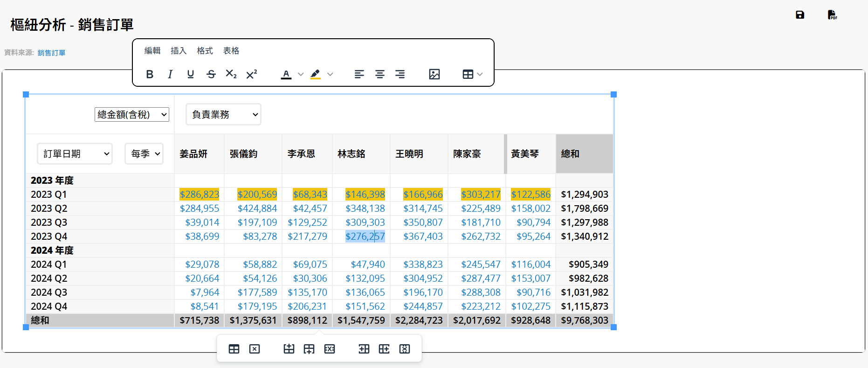Toggle strikethrough formatting
868x368 pixels.
(x=211, y=74)
